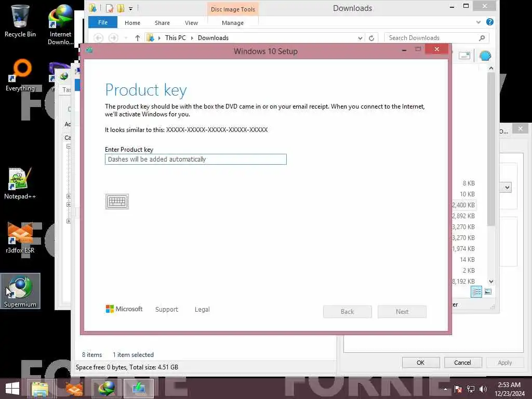Switch to Internet Download Manager taskbar button
The width and height of the screenshot is (532, 399).
point(107,389)
